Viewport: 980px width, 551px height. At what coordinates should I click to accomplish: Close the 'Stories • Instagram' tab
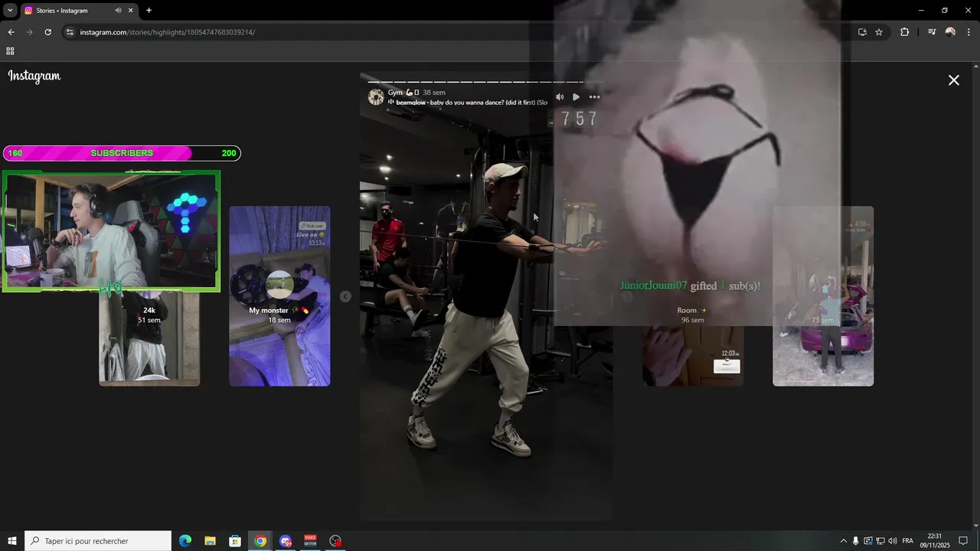click(130, 11)
